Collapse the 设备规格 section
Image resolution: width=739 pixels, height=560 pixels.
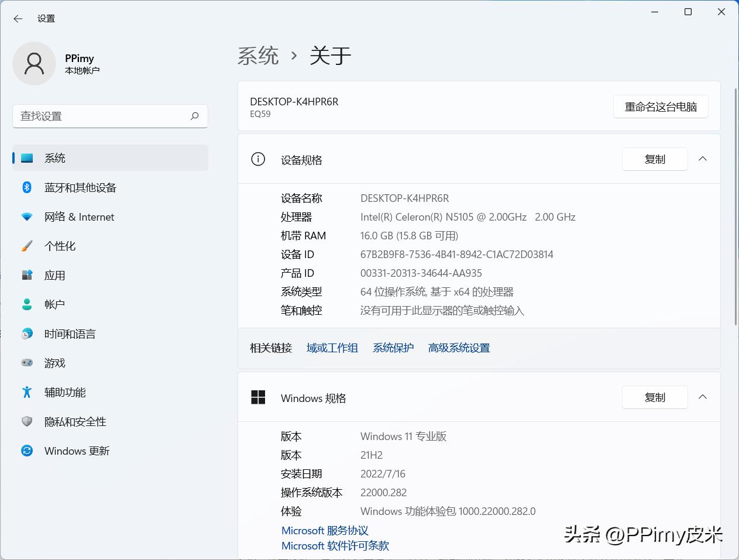pos(703,159)
